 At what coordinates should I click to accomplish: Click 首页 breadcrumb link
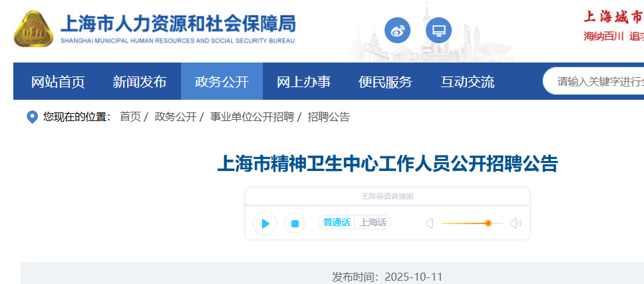click(x=130, y=117)
